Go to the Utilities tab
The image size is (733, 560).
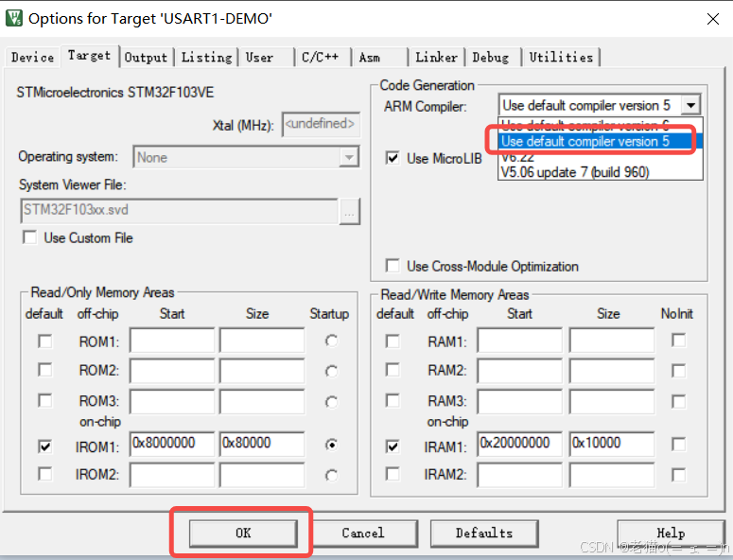tap(561, 58)
